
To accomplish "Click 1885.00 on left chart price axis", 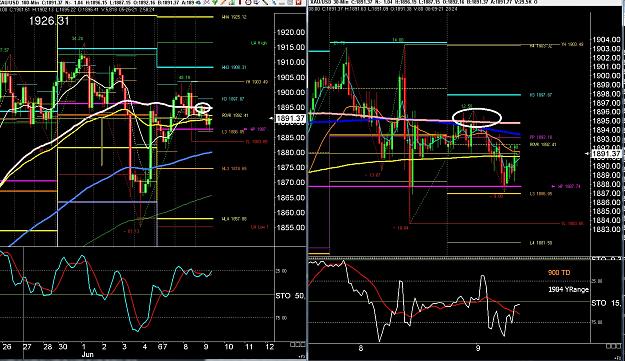I will (291, 137).
